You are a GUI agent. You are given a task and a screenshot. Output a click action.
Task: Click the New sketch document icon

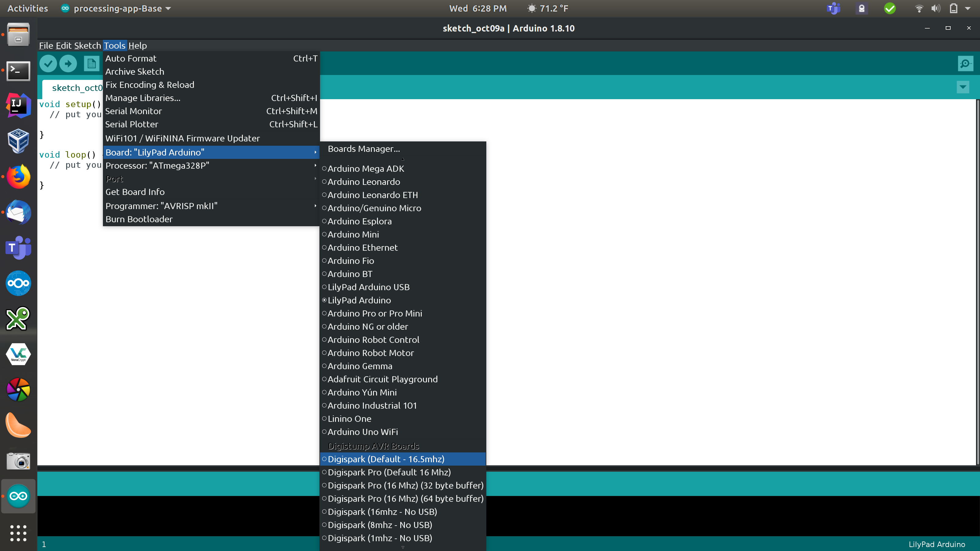[x=91, y=63]
